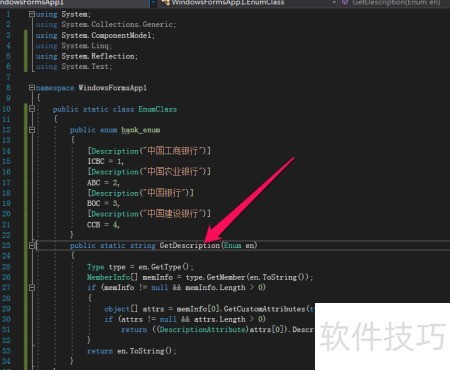Open the project dropdown arrow in navigation bar
The image size is (450, 370).
[153, 3]
